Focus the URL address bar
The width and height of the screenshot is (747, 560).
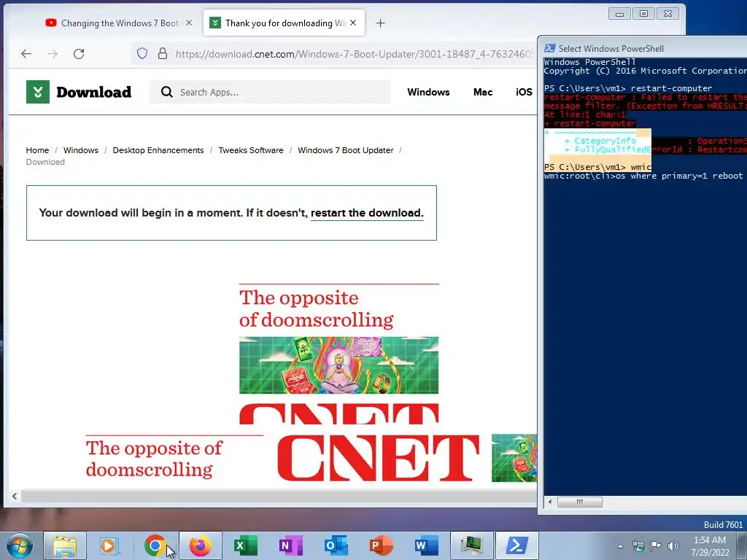pos(352,54)
